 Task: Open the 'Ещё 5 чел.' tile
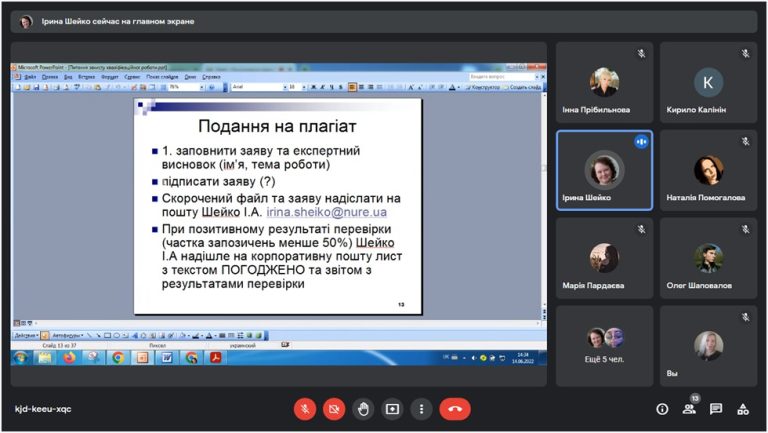pos(604,346)
